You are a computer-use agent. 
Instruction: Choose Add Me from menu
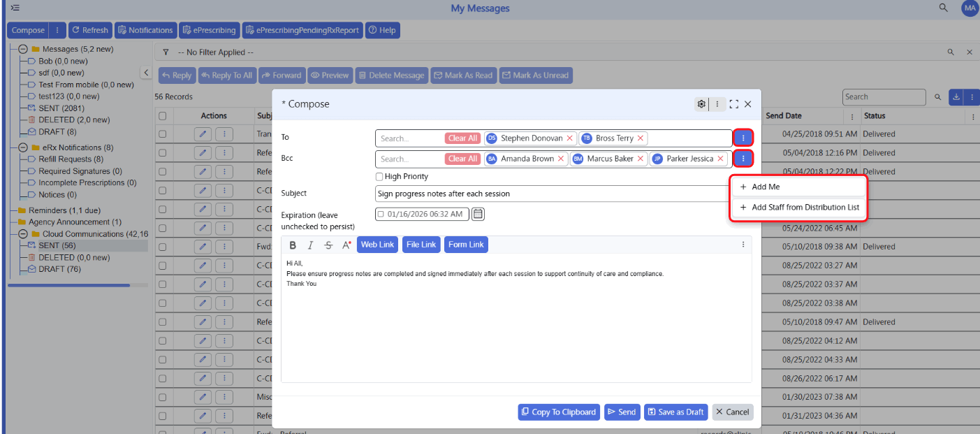(x=798, y=187)
